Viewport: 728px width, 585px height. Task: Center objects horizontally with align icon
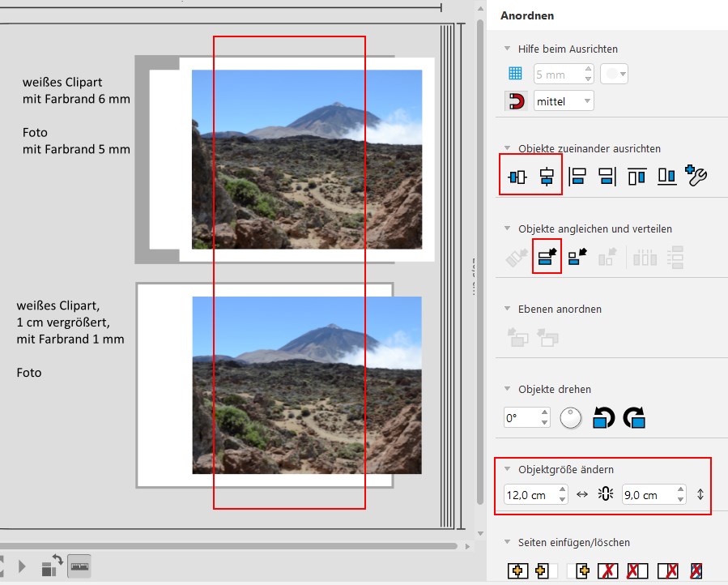tap(517, 177)
